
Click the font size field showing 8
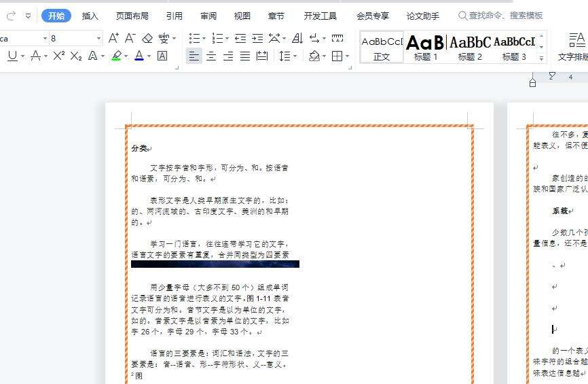pyautogui.click(x=73, y=38)
